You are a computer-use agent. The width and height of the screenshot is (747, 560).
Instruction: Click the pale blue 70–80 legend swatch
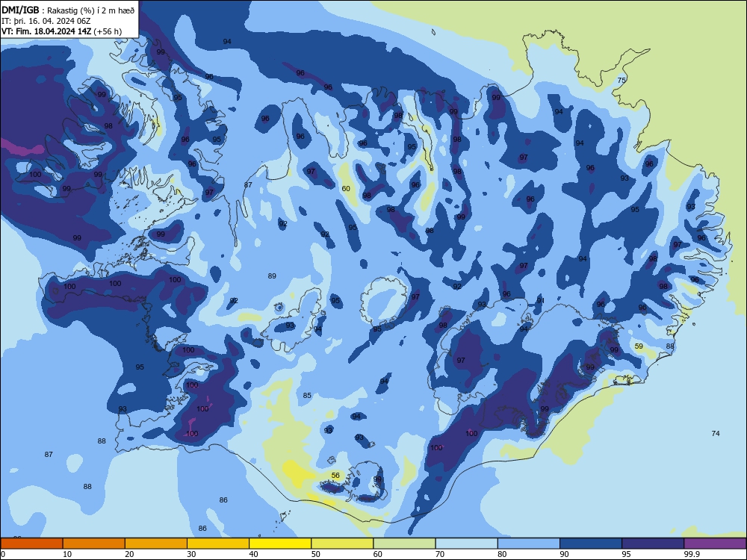point(466,544)
